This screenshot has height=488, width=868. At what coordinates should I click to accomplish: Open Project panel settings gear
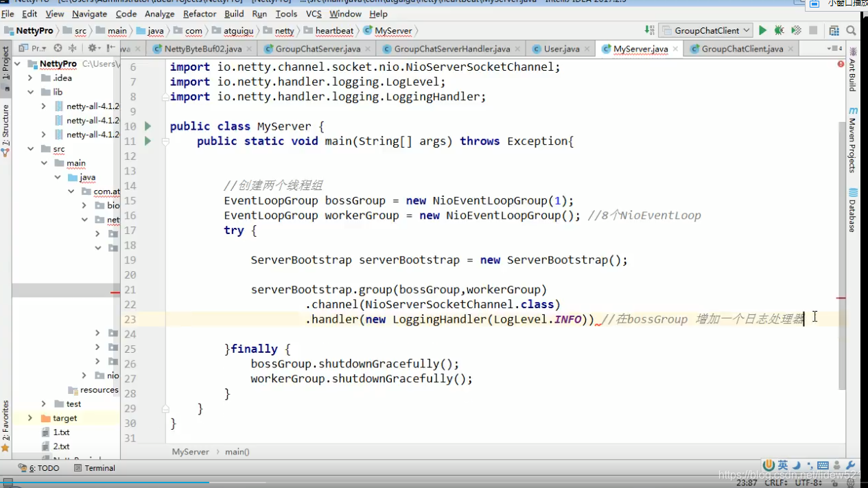[93, 48]
